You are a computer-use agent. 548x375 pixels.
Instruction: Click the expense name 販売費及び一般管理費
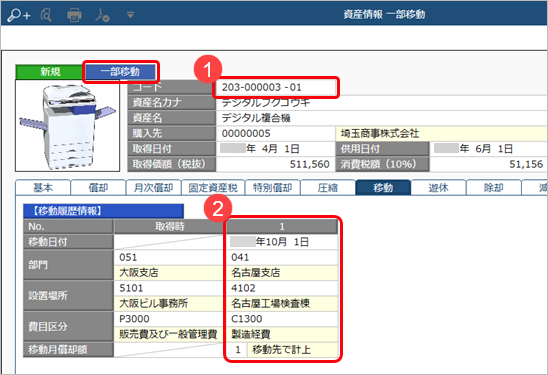[170, 334]
